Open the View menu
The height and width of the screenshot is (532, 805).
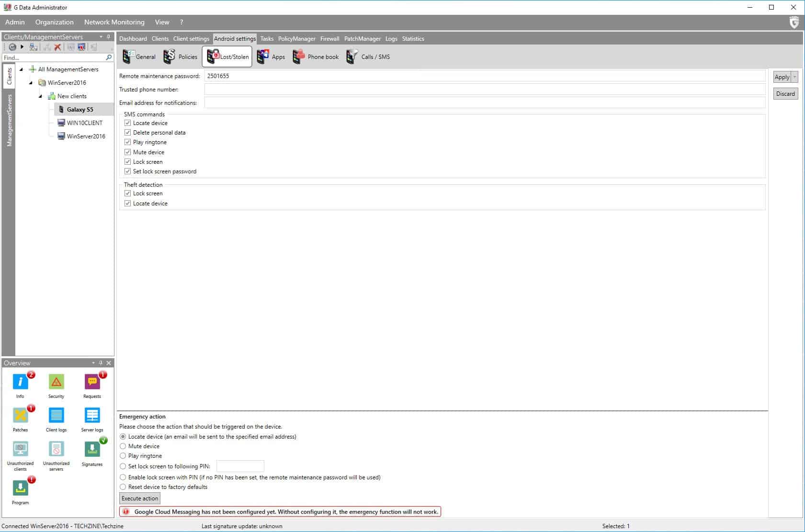pos(162,22)
